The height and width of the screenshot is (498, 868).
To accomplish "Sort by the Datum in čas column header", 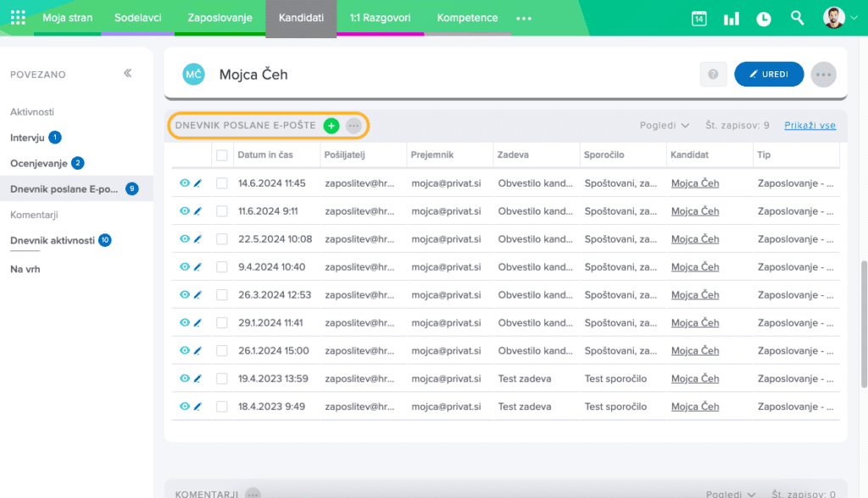I will point(265,155).
